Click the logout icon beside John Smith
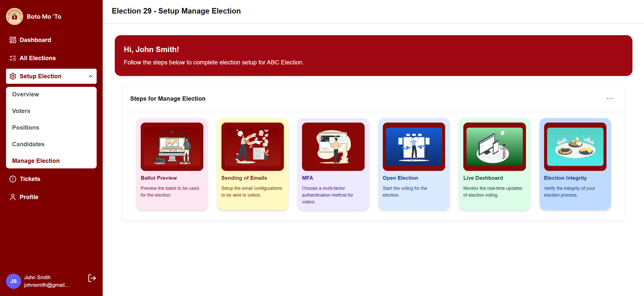Image resolution: width=644 pixels, height=296 pixels. tap(92, 278)
